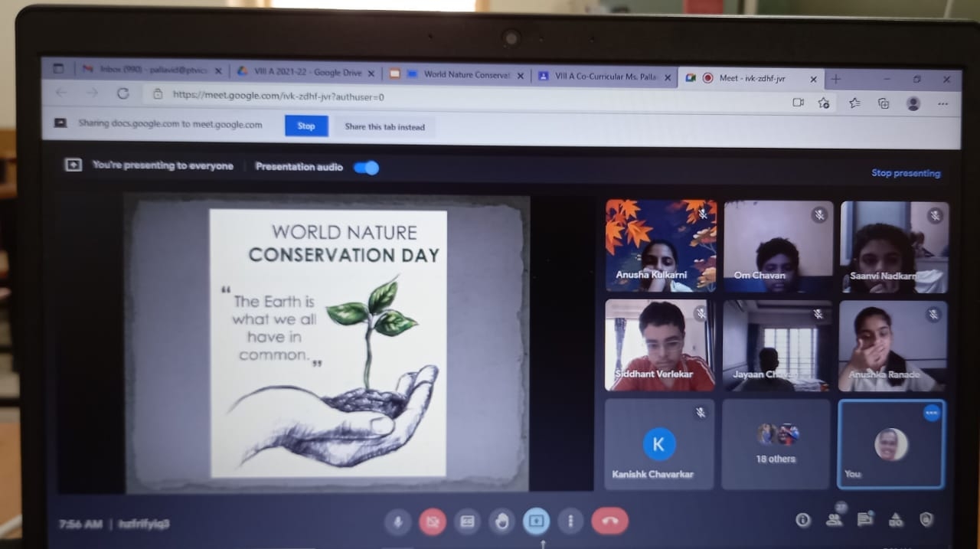Click the blue Stop sharing button
The height and width of the screenshot is (549, 980).
pyautogui.click(x=306, y=126)
